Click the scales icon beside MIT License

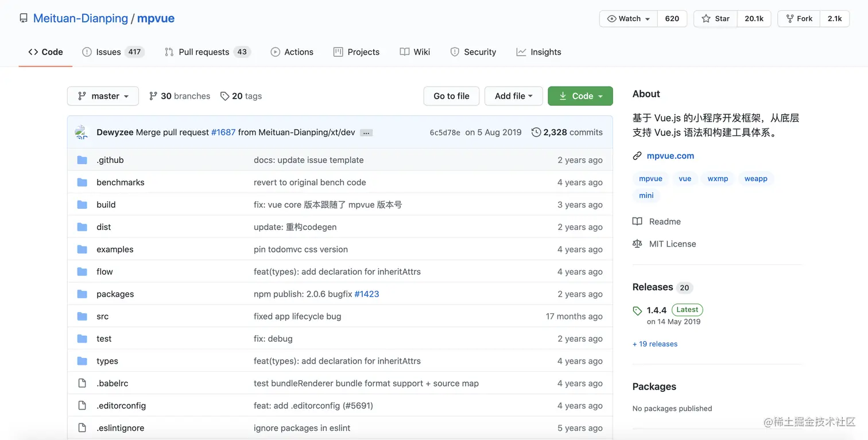point(637,244)
